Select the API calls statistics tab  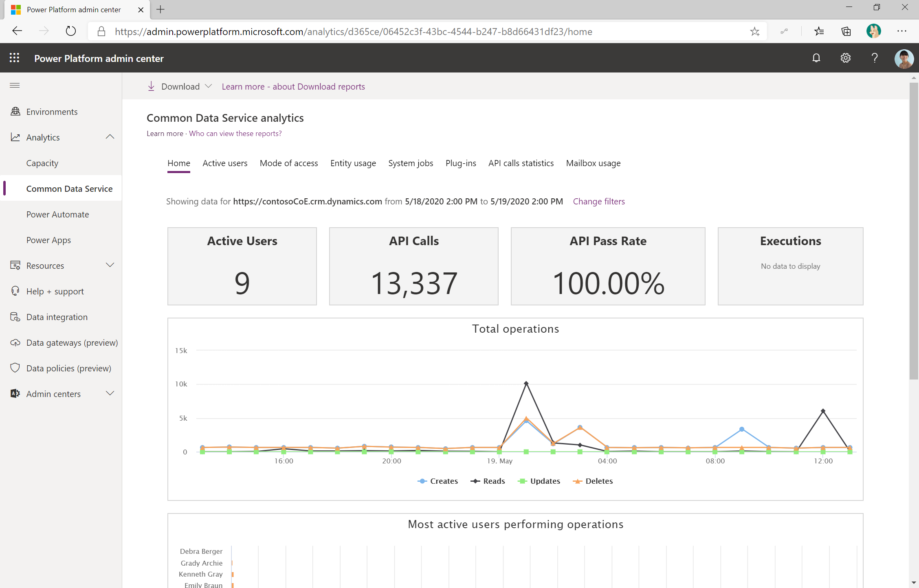(521, 163)
